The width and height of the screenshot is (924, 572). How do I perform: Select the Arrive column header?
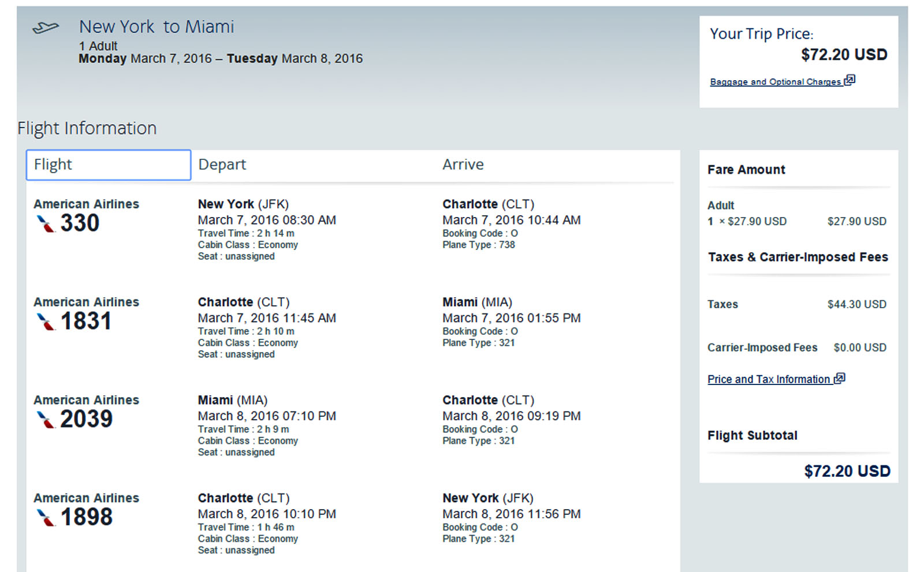click(x=463, y=165)
